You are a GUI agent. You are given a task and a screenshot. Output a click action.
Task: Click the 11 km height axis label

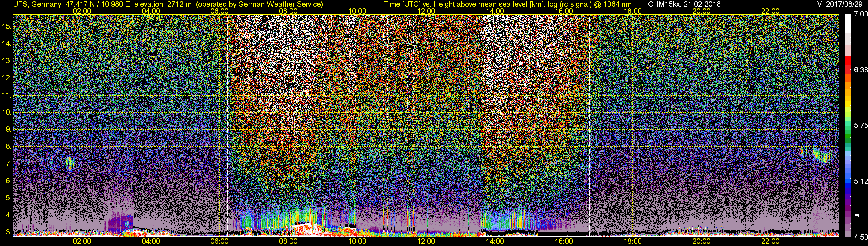(x=7, y=95)
